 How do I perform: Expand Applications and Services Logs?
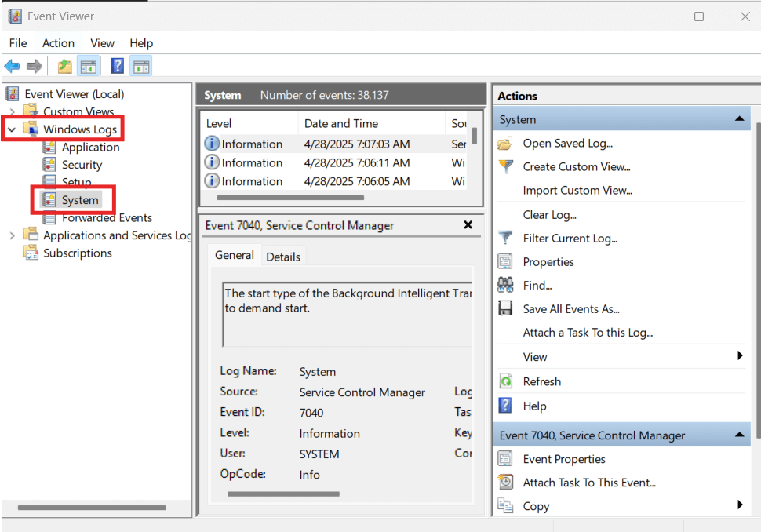click(x=13, y=235)
